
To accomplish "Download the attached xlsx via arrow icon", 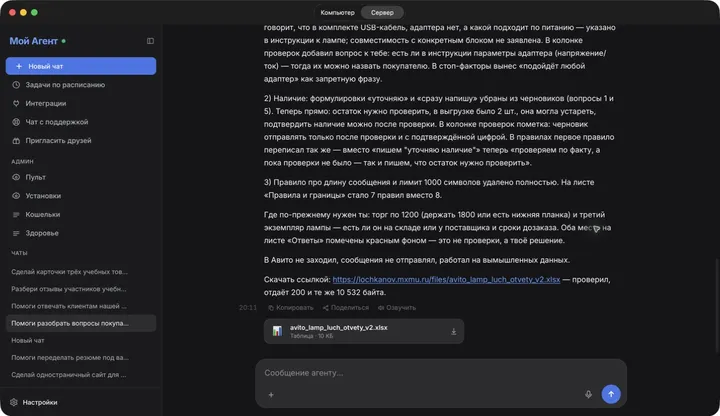I will (454, 332).
